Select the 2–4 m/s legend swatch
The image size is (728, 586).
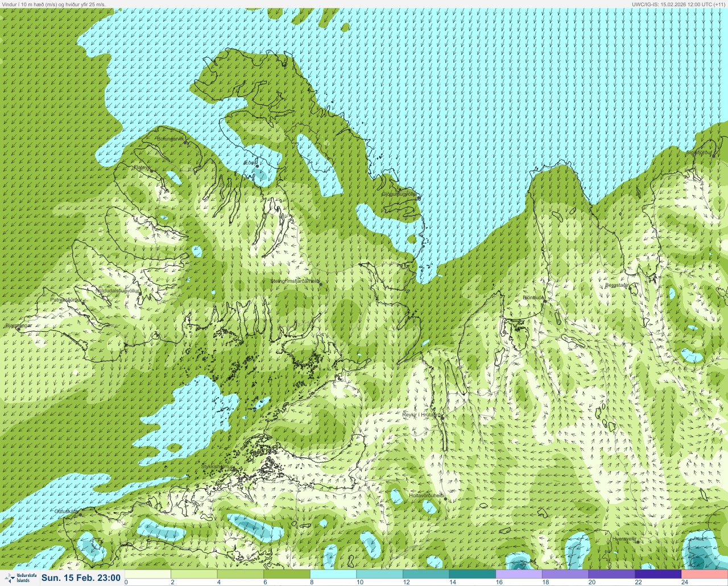pos(195,574)
